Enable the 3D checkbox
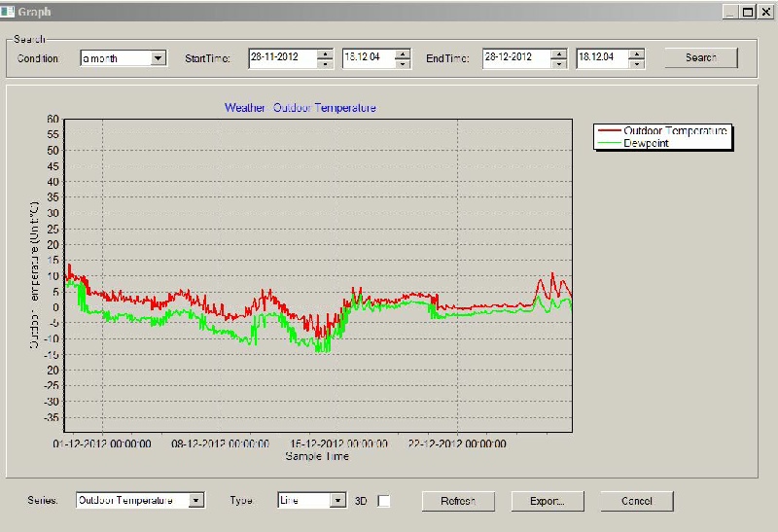Screen dimensions: 778x532 pyautogui.click(x=384, y=501)
